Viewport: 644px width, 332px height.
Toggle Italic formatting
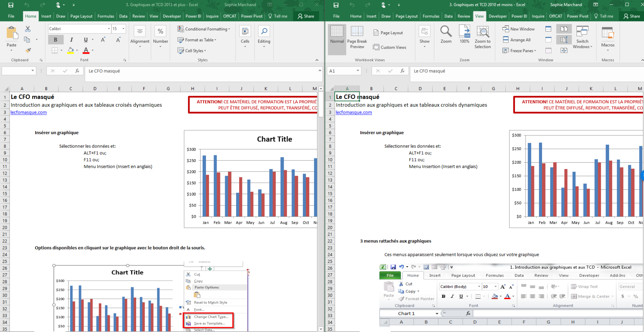[x=71, y=39]
